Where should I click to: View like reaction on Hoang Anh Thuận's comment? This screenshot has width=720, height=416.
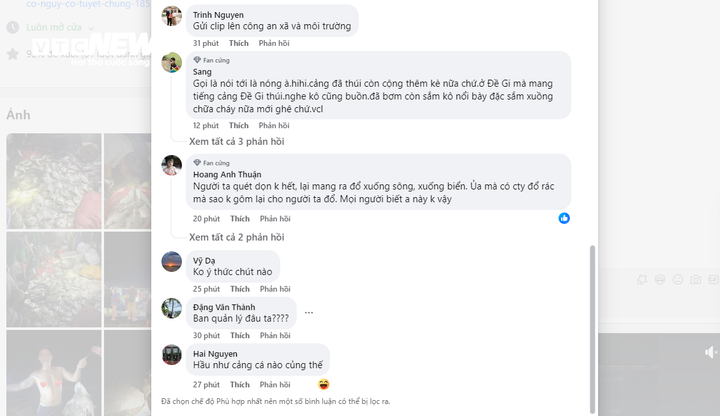click(x=564, y=218)
